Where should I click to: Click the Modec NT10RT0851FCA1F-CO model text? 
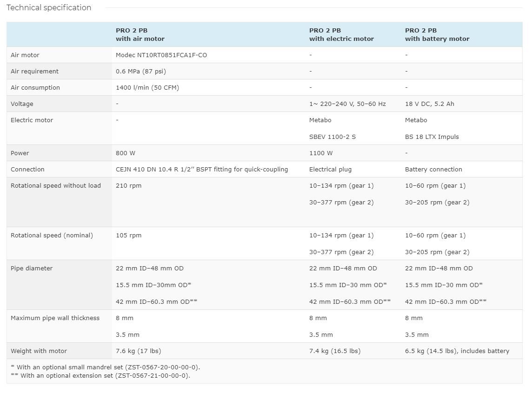click(x=161, y=55)
